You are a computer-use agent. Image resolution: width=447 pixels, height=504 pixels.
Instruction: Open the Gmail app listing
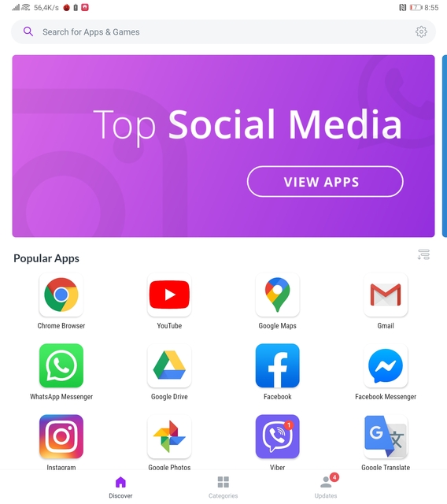tap(386, 295)
